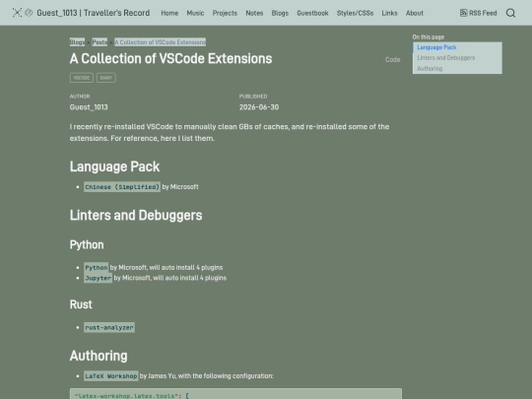Image resolution: width=532 pixels, height=399 pixels.
Task: Open the Links menu item
Action: click(389, 13)
